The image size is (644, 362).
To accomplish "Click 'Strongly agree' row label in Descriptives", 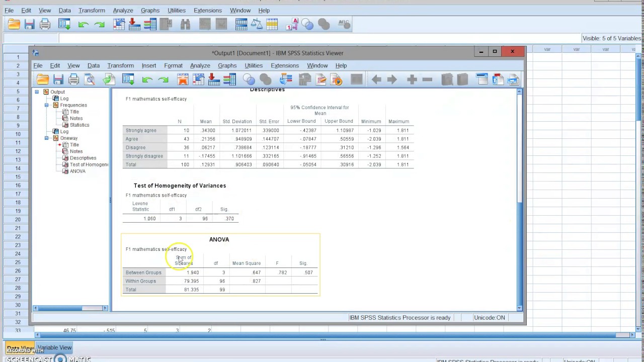I will [x=141, y=130].
